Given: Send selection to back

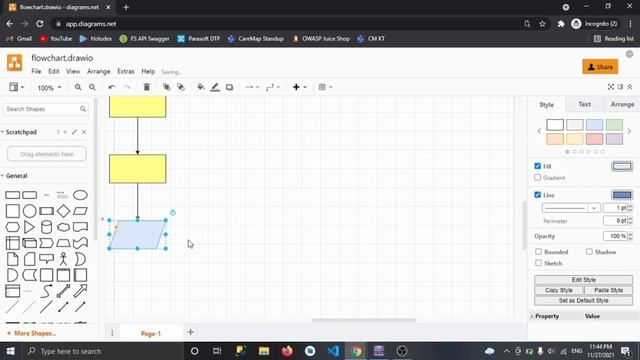Looking at the screenshot, I should [x=180, y=87].
